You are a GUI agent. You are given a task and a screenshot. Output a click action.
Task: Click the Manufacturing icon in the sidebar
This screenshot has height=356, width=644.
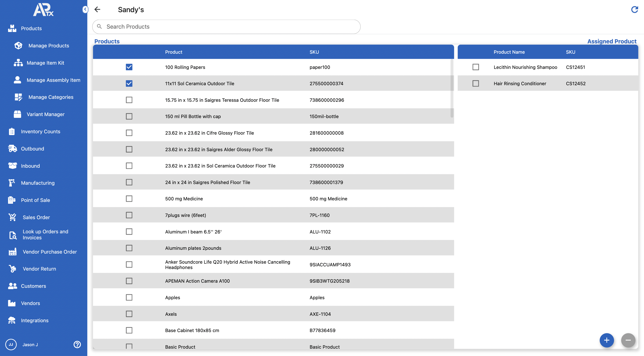[x=12, y=183]
